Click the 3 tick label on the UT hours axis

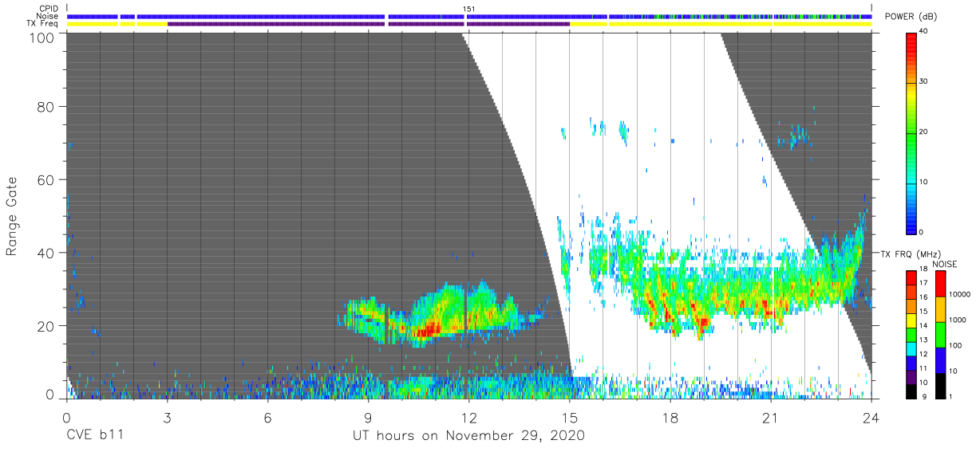(x=167, y=417)
